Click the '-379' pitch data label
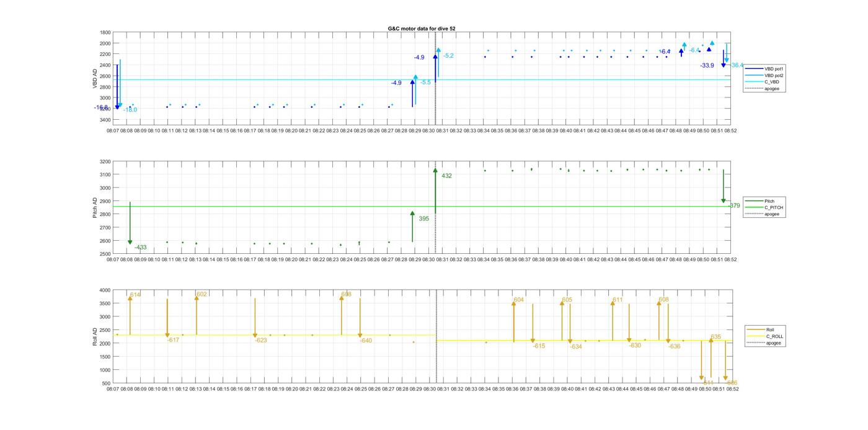The height and width of the screenshot is (430, 868). click(733, 205)
